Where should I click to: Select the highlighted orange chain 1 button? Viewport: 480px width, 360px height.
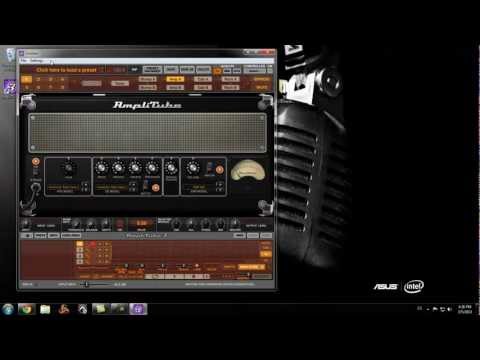point(26,79)
